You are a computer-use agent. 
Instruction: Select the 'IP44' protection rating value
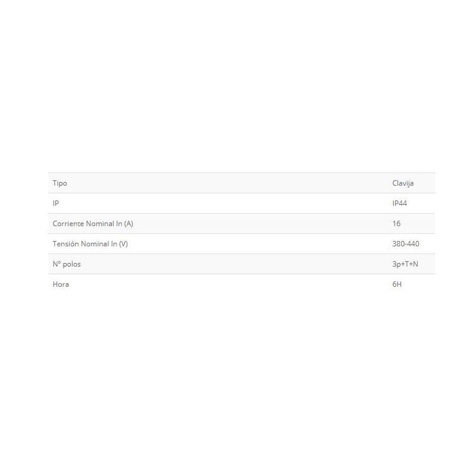pos(399,203)
